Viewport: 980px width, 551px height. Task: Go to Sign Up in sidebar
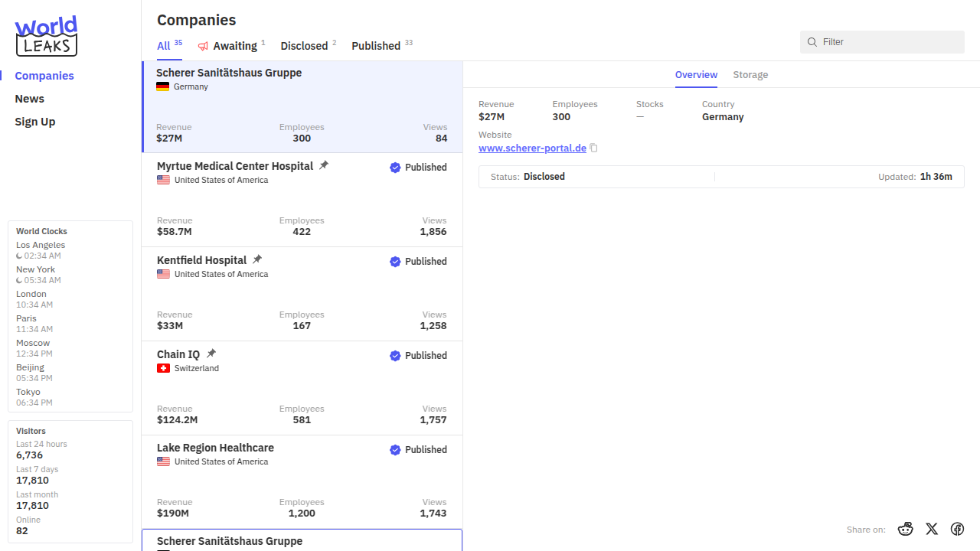pos(35,122)
